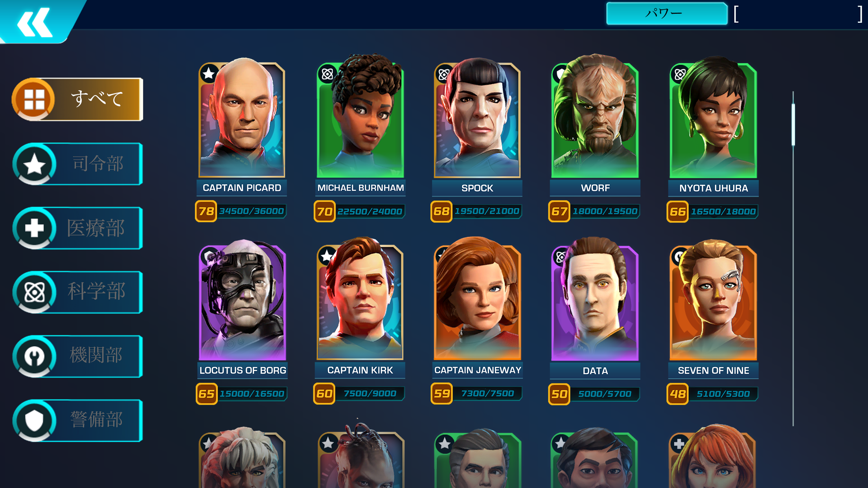This screenshot has height=488, width=868.
Task: Click the wrench icon for 機関部
Action: tap(35, 356)
